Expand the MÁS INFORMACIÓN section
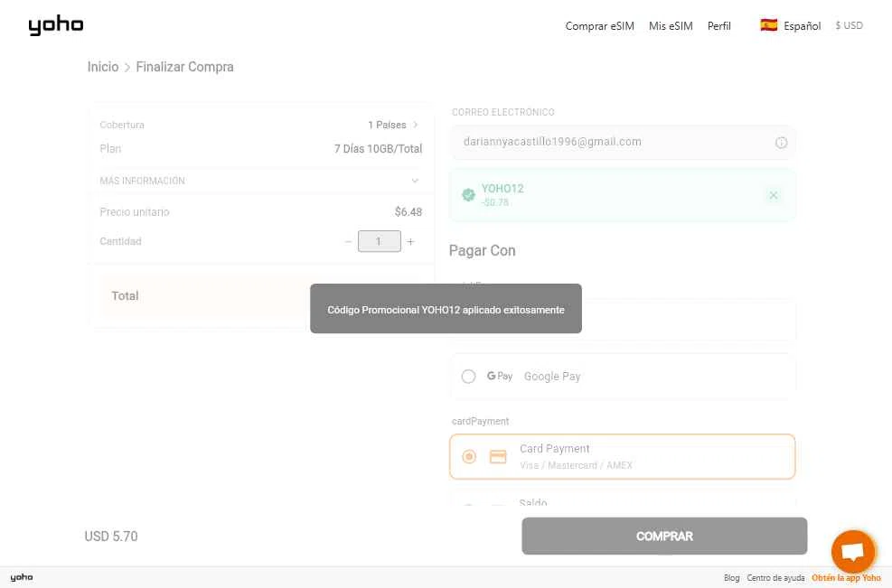This screenshot has width=892, height=588. click(261, 181)
